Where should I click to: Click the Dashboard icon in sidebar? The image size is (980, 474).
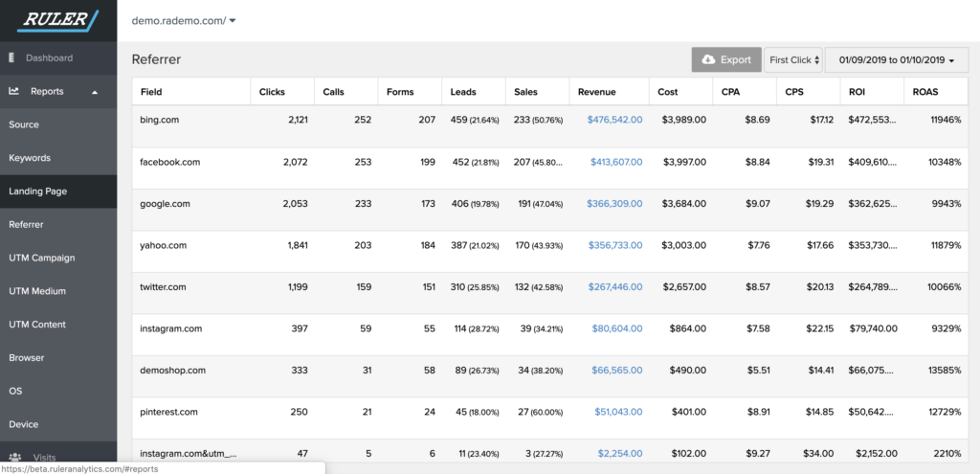click(x=11, y=58)
